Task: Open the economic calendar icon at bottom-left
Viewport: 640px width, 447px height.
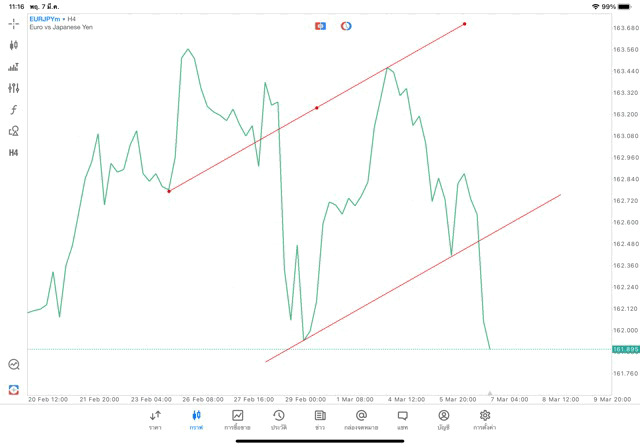Action: pyautogui.click(x=14, y=365)
